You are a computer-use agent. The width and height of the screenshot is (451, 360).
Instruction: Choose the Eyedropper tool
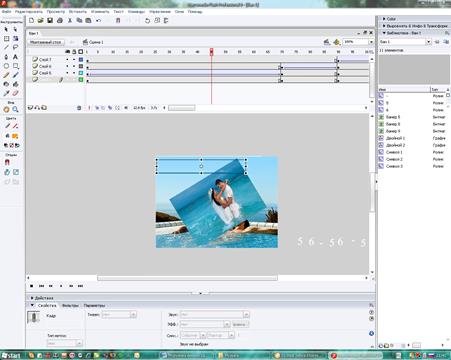pos(6,93)
